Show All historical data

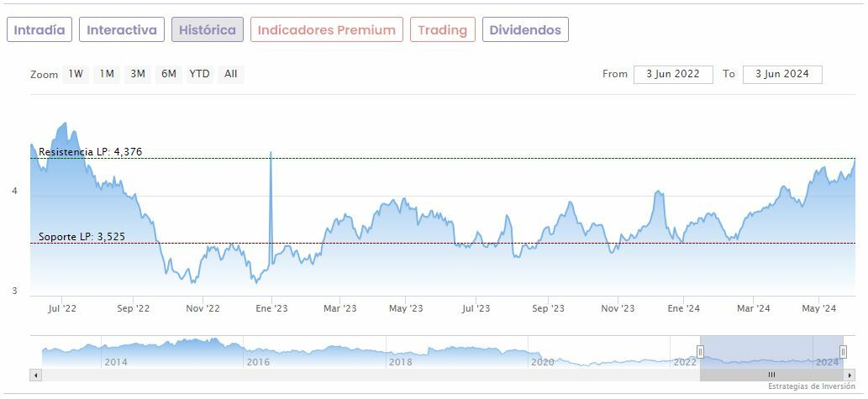pos(231,74)
